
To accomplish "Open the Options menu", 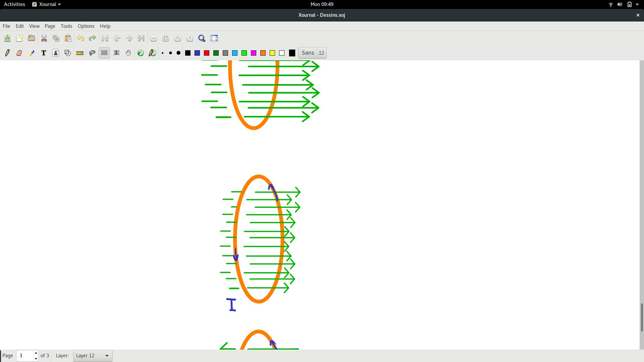I will pyautogui.click(x=86, y=26).
